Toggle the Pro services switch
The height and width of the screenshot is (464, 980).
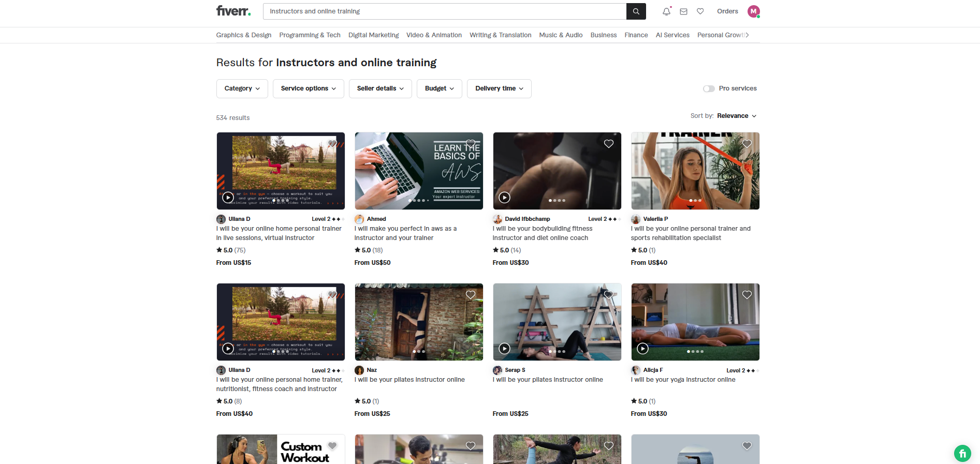[x=709, y=88]
